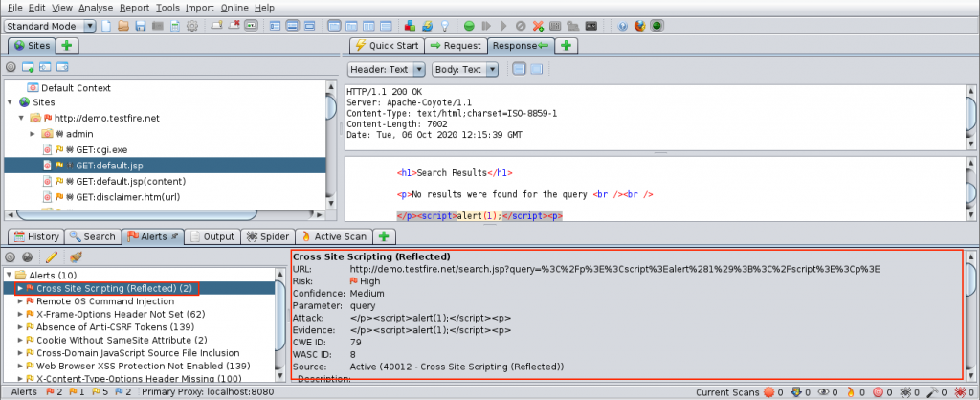Select Absence of Anti-CSRF Tokens alert
The height and width of the screenshot is (400, 980).
(115, 327)
